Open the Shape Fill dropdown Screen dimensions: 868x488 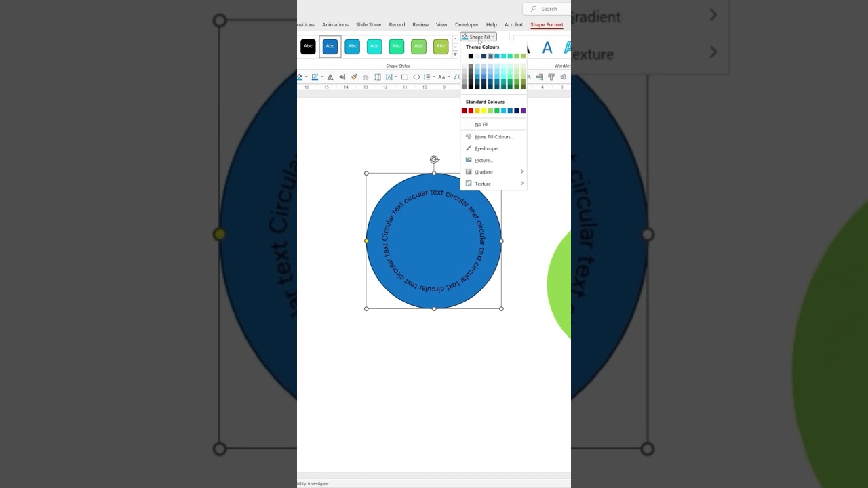click(479, 37)
